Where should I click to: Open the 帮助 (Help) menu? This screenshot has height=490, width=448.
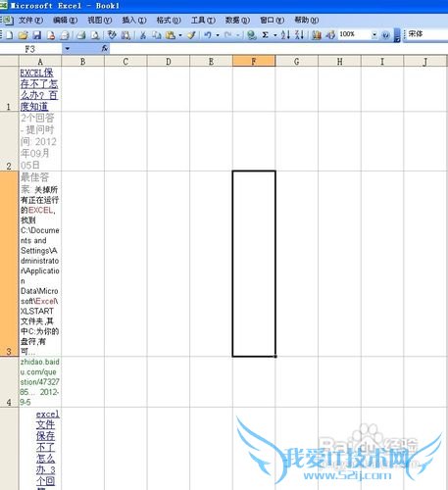307,21
